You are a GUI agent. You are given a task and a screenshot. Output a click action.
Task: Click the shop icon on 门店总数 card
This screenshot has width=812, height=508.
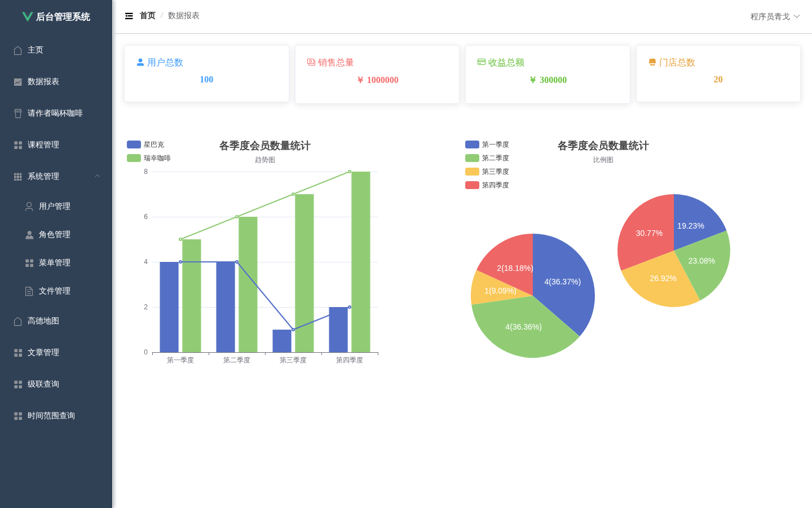(x=652, y=62)
